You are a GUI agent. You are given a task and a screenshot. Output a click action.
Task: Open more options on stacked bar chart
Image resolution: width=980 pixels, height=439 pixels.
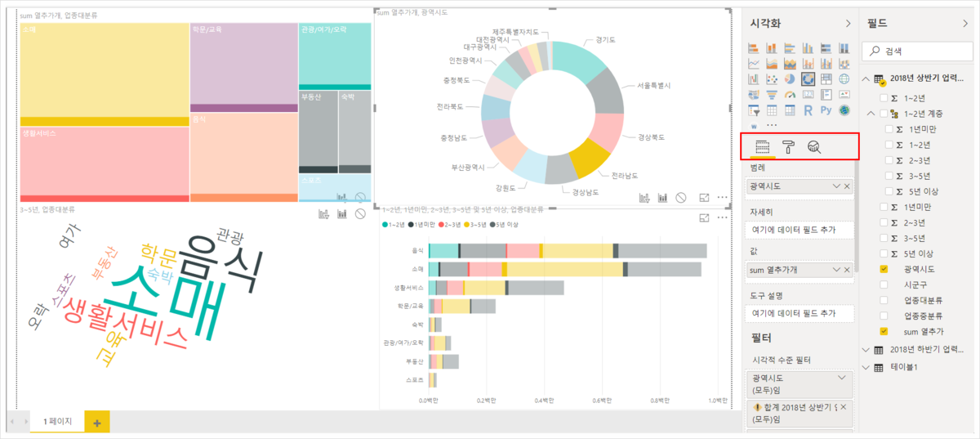point(722,217)
